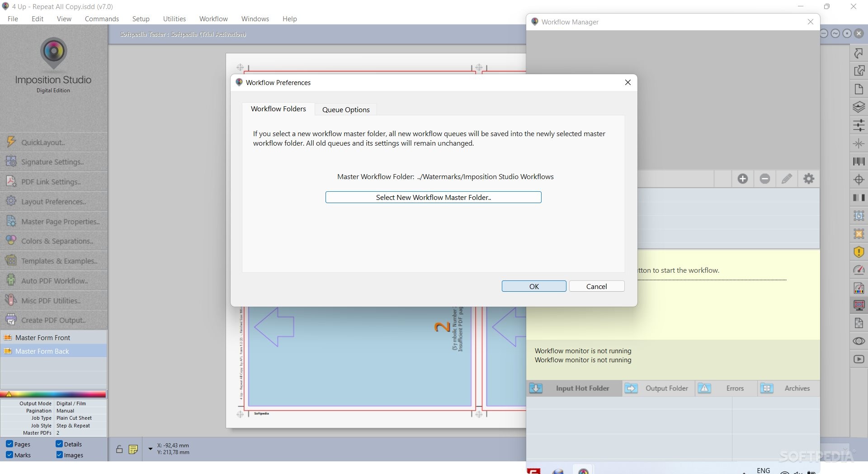
Task: Uncheck the Details checkbox
Action: click(x=59, y=444)
